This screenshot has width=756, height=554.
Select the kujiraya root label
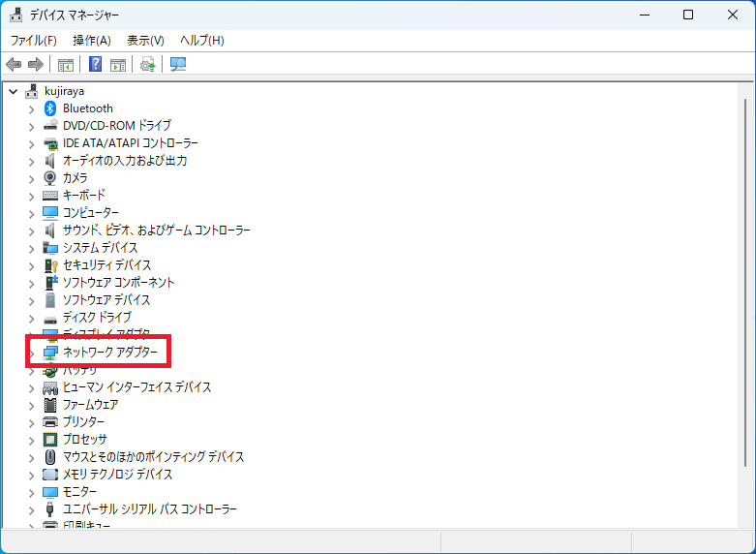(x=64, y=91)
